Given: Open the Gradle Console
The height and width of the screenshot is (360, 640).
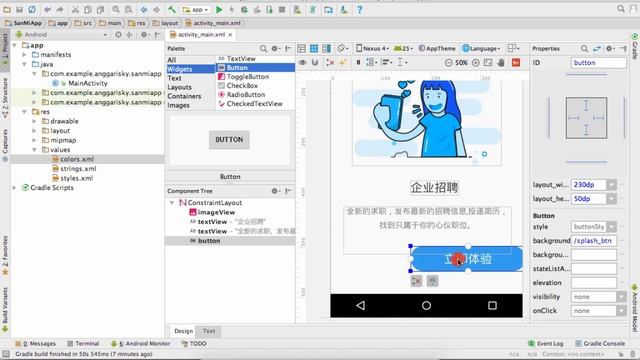Looking at the screenshot, I should click(x=600, y=344).
